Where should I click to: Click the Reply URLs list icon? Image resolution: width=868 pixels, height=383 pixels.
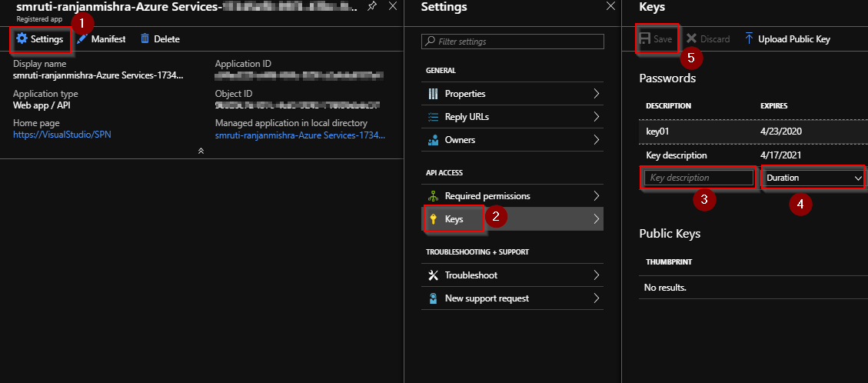pos(434,117)
